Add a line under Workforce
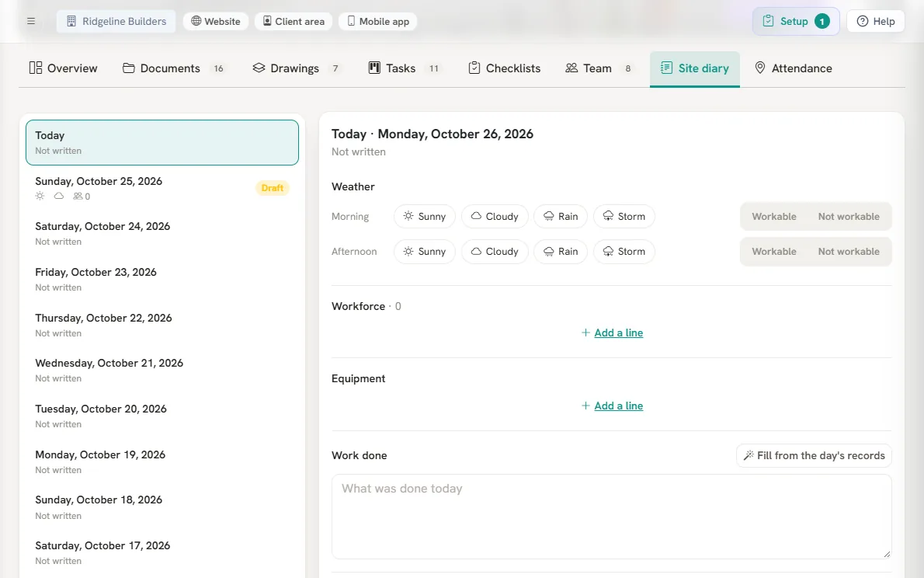Screen dimensions: 924x578 click(612, 333)
